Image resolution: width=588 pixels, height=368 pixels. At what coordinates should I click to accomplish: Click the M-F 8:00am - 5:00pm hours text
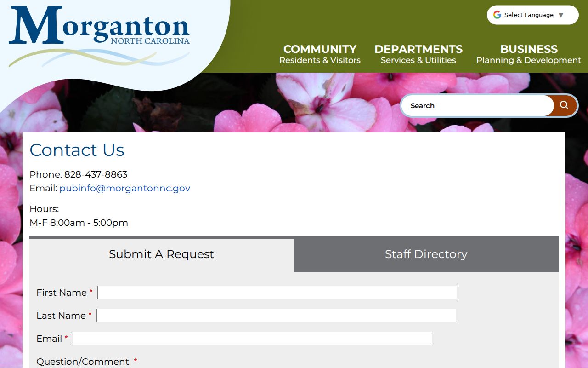(79, 223)
